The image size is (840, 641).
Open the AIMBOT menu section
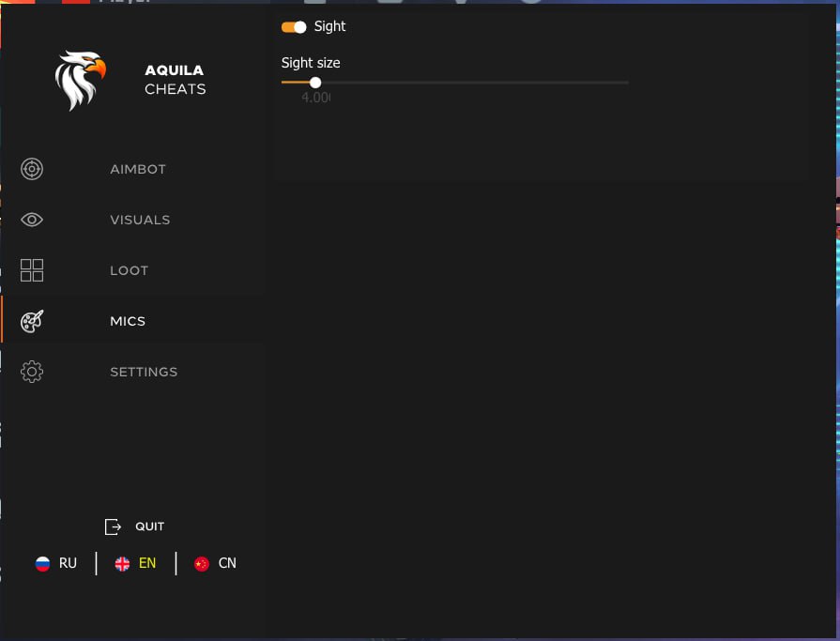pos(138,169)
